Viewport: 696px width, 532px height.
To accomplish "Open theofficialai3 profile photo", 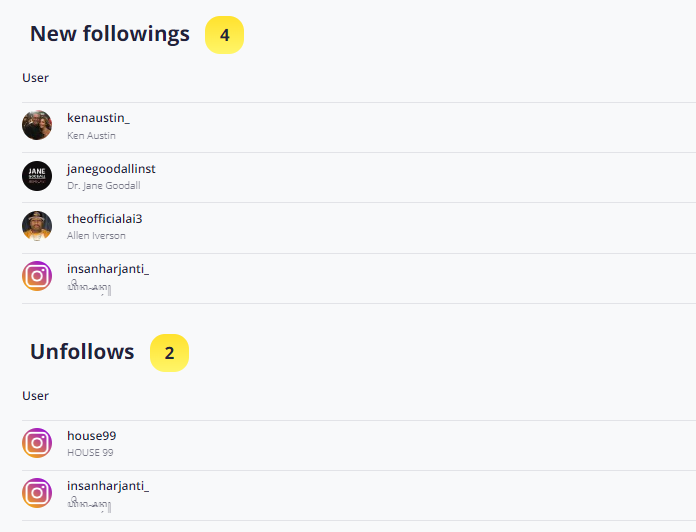I will (37, 226).
